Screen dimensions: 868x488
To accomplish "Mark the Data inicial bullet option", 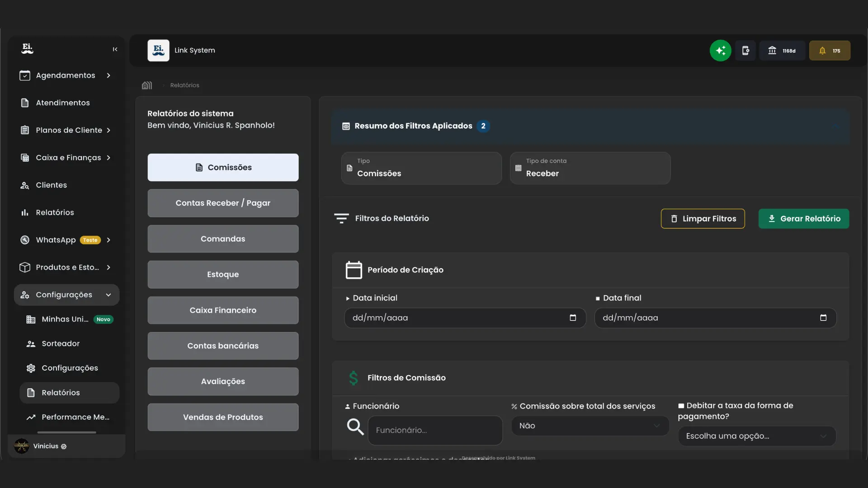I will coord(348,298).
